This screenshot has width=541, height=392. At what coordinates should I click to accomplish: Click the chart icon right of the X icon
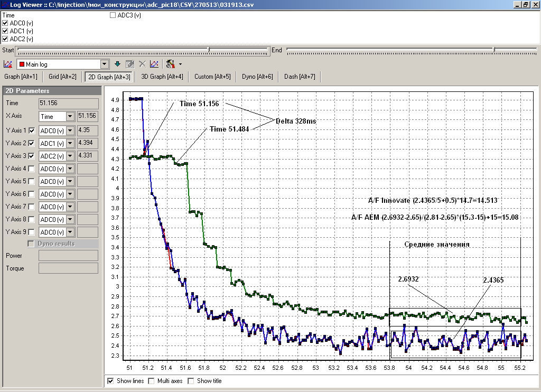pyautogui.click(x=154, y=64)
